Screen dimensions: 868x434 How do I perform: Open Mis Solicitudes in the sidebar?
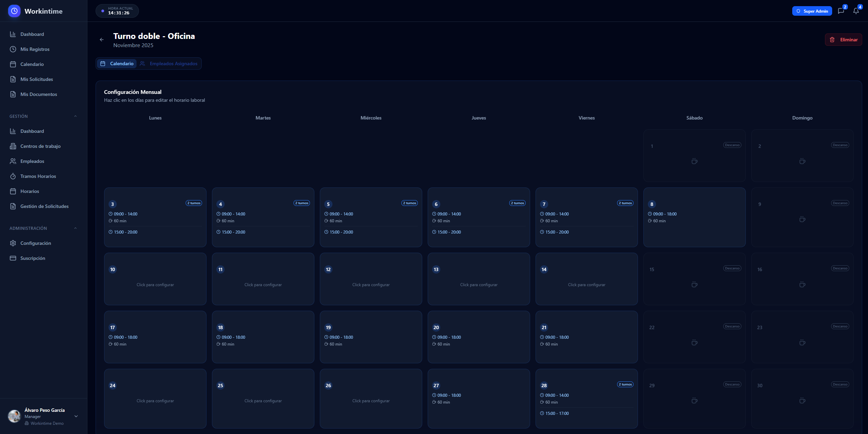click(x=37, y=79)
